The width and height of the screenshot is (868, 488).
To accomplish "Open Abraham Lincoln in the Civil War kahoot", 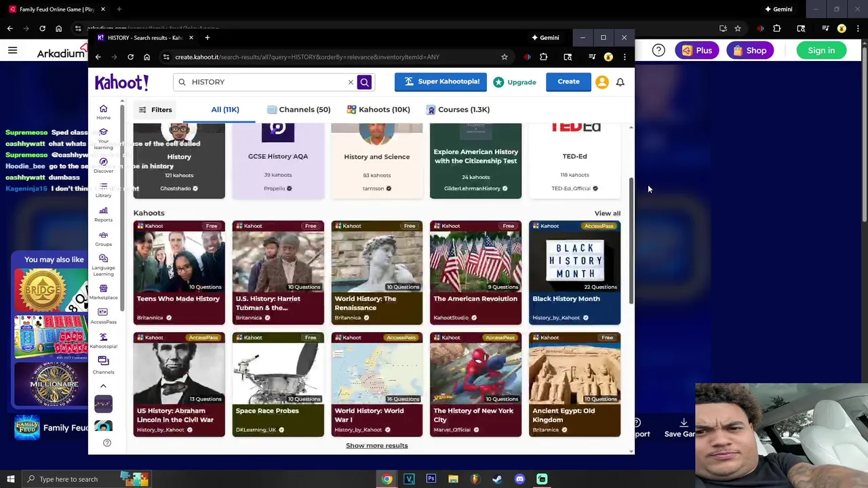I will point(179,384).
